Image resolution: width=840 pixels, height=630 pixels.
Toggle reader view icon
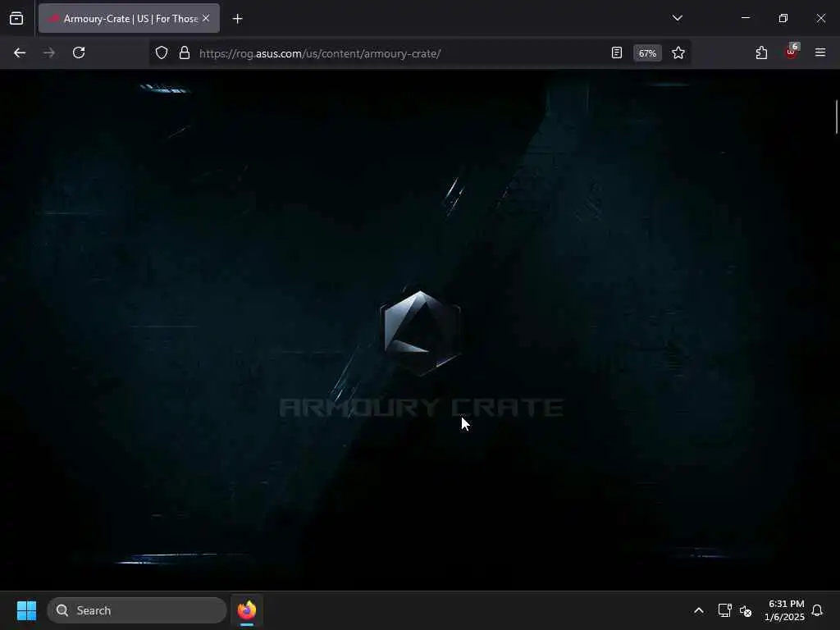617,53
